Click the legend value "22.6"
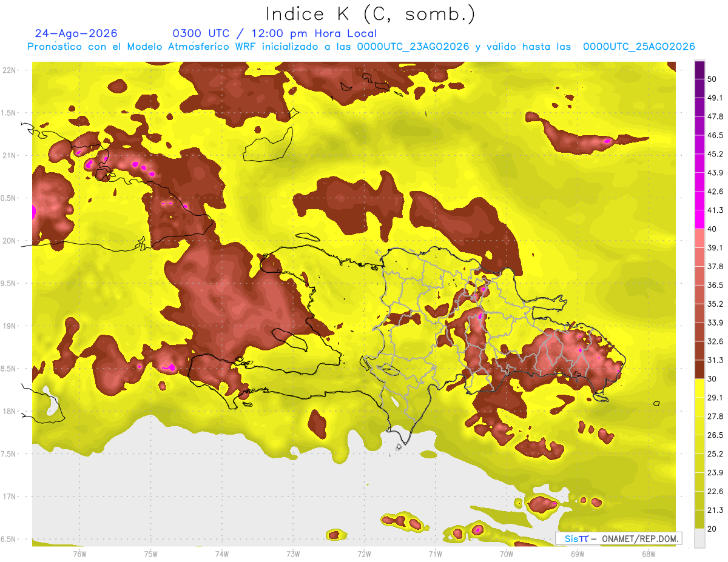728x562 pixels. pos(716,492)
